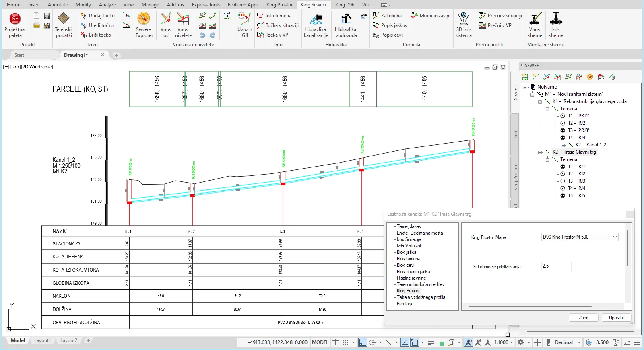This screenshot has width=644, height=350.
Task: Launch Sewer+ Explorer
Action: tap(144, 25)
